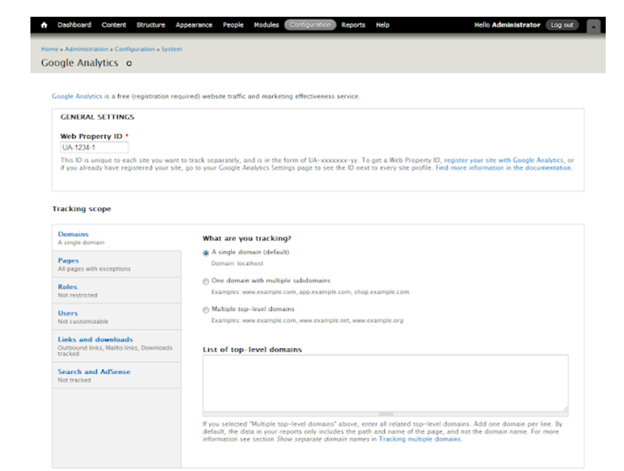Image resolution: width=624 pixels, height=471 pixels.
Task: Click the Web Property ID field
Action: (x=94, y=148)
